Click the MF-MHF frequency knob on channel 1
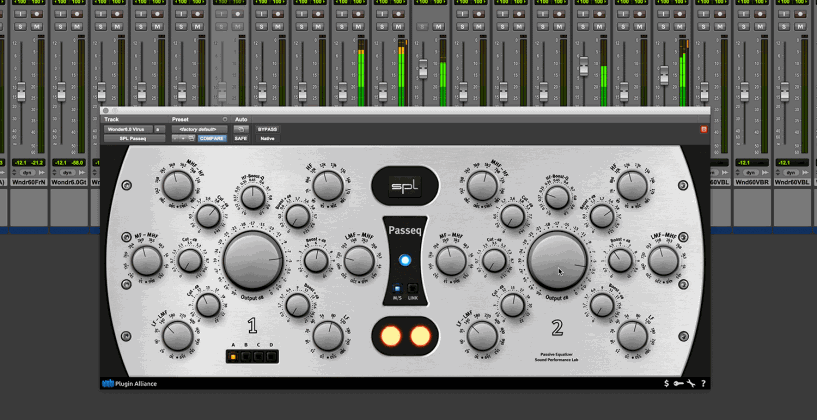Image resolution: width=817 pixels, height=420 pixels. (146, 261)
